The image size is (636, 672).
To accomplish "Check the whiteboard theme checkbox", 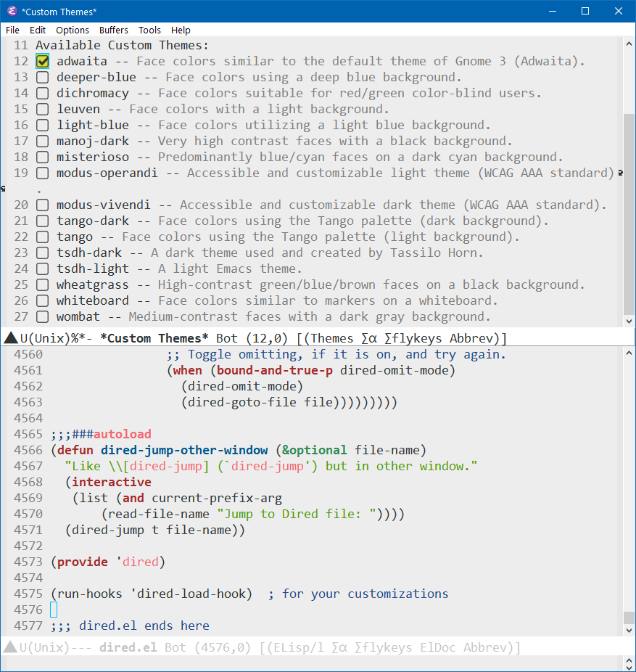I will click(42, 301).
